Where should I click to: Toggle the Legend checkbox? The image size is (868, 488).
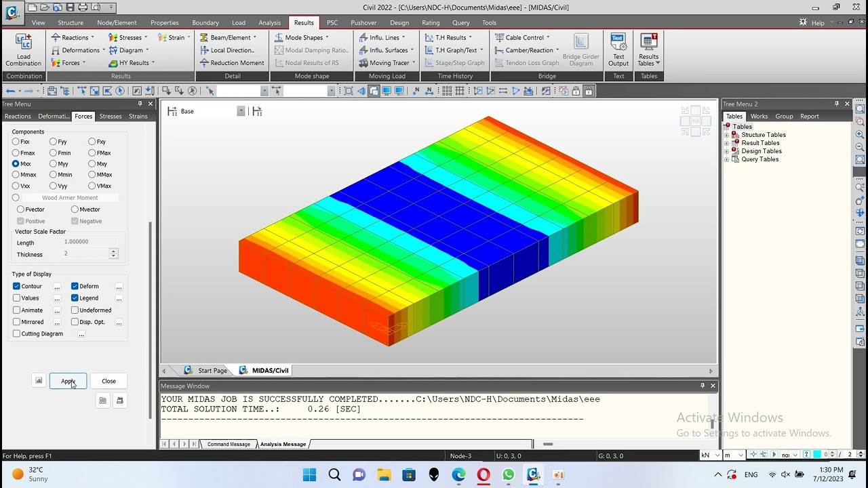75,298
